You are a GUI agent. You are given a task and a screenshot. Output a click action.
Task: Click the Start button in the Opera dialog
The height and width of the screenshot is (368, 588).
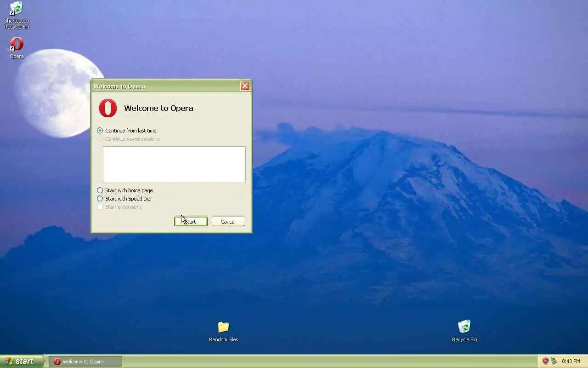pos(191,222)
